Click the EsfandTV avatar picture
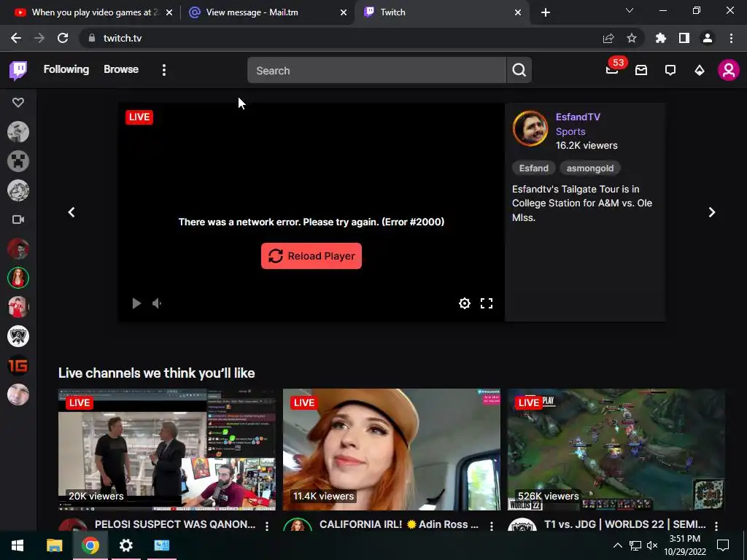This screenshot has height=560, width=747. tap(530, 128)
